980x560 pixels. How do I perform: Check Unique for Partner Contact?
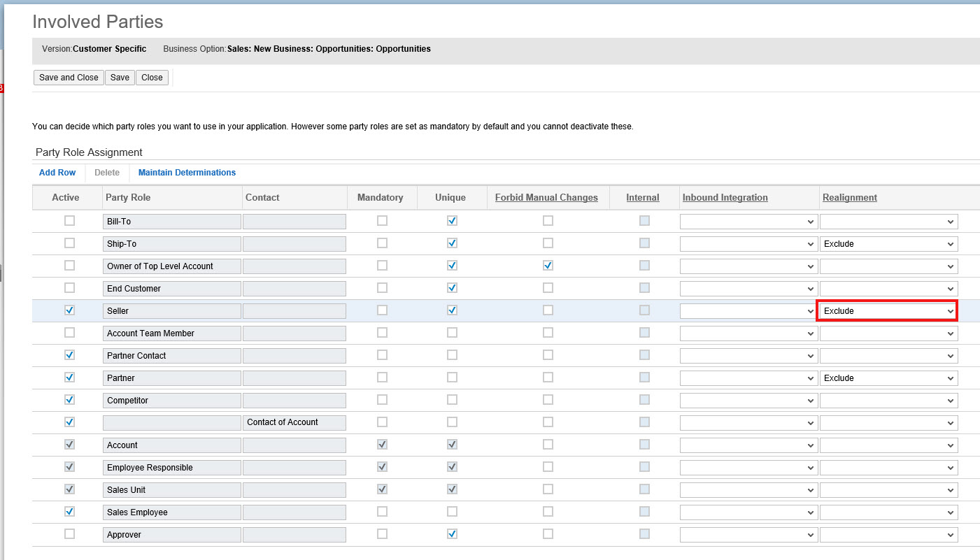tap(452, 354)
